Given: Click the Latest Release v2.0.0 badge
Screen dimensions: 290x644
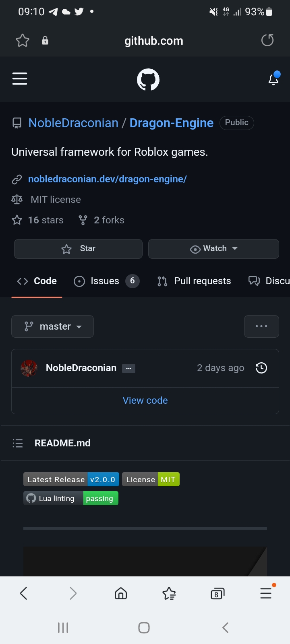Looking at the screenshot, I should tap(71, 479).
